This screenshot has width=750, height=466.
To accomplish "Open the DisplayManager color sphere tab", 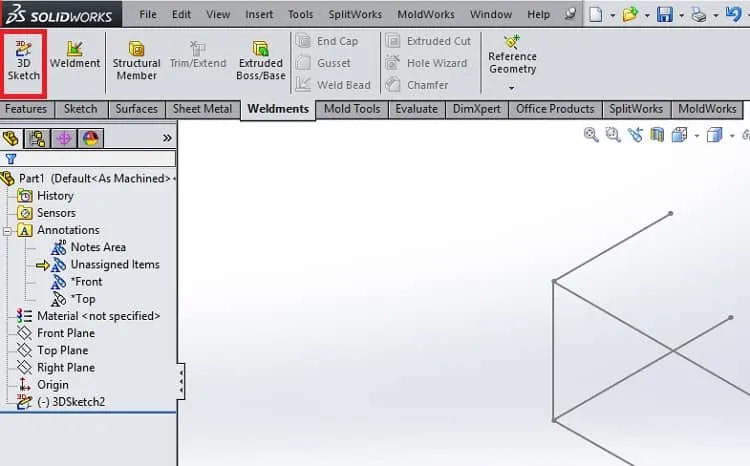I will (x=90, y=139).
